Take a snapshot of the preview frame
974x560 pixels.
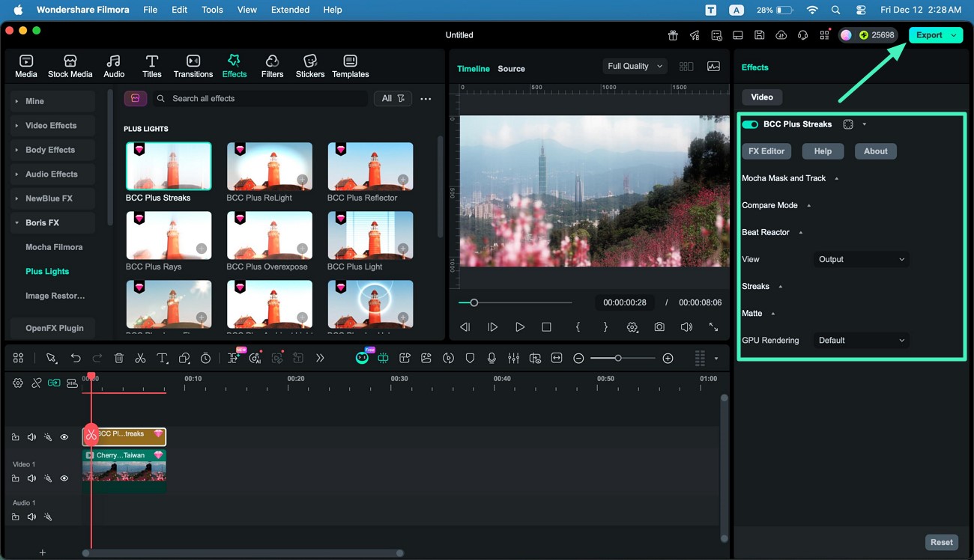click(659, 327)
